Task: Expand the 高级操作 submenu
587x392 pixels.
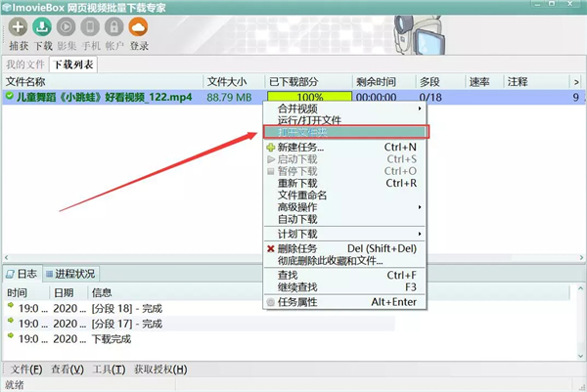Action: (x=303, y=207)
